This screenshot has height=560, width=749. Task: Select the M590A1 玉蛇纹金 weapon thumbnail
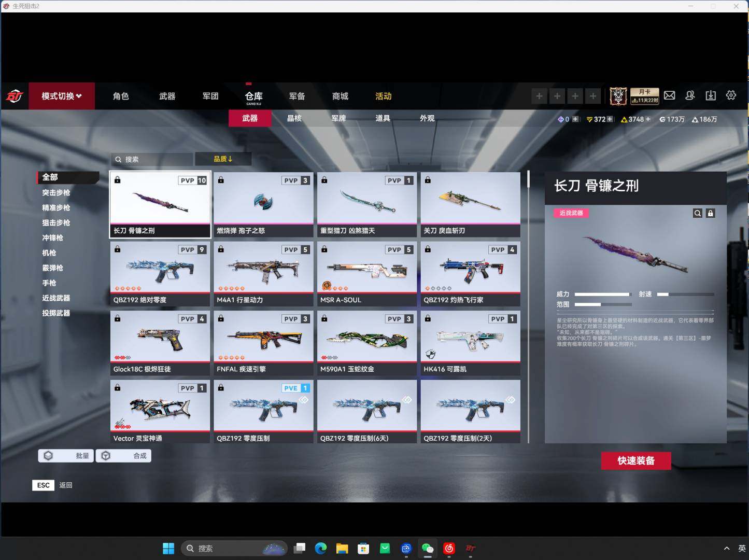[x=367, y=343]
